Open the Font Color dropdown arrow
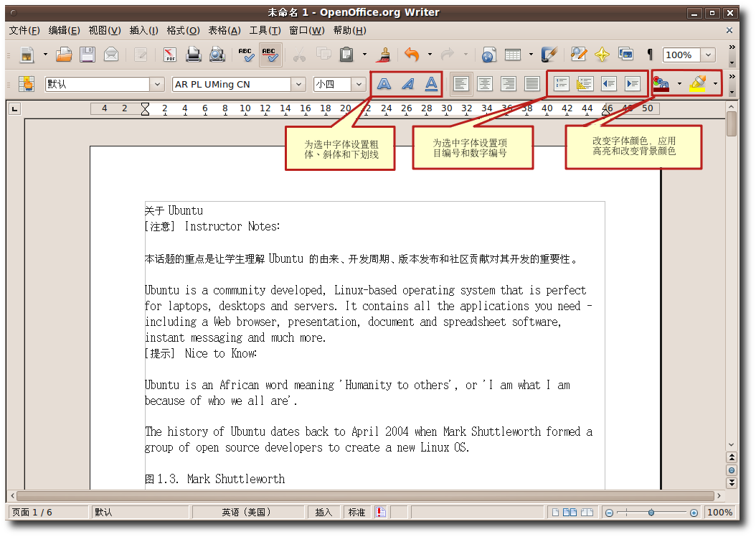Screen dimensions: 756x537 tap(679, 84)
